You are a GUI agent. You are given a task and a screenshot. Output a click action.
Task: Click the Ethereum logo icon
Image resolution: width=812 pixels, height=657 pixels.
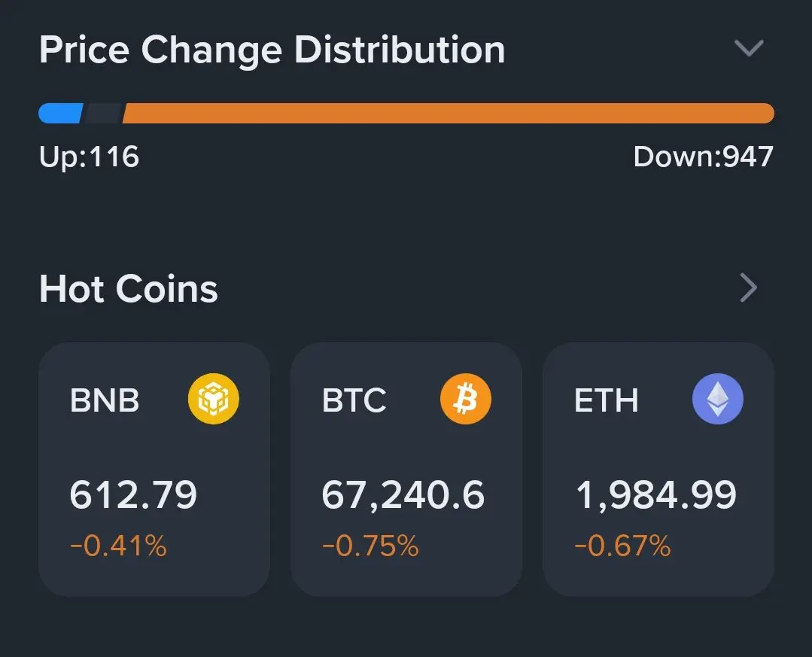click(717, 399)
